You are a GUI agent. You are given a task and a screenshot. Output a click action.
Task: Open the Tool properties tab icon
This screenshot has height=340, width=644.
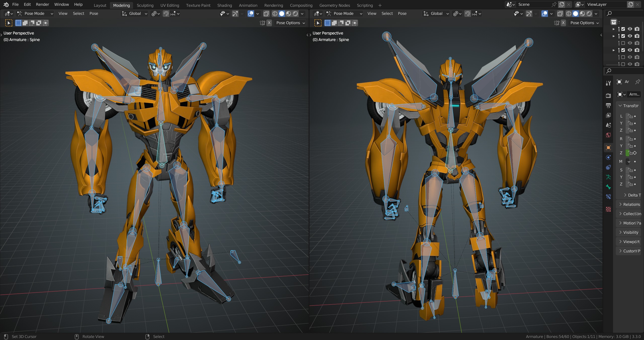point(608,83)
